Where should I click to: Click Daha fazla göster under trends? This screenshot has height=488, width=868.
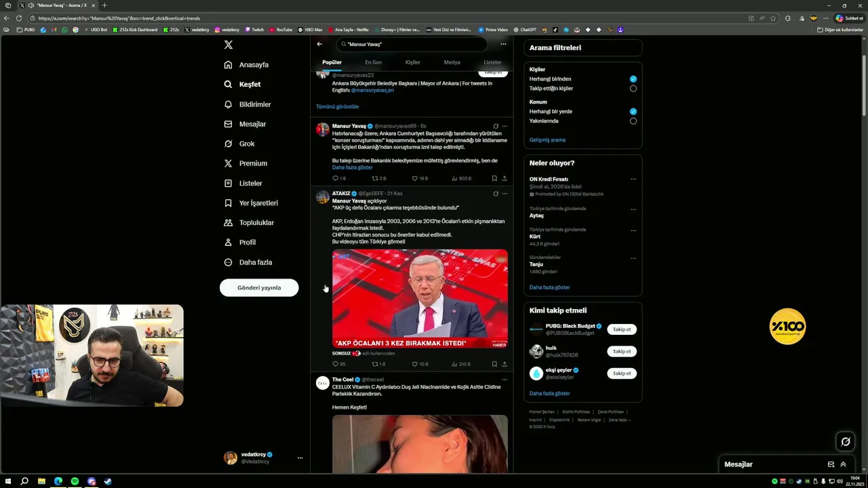(549, 287)
